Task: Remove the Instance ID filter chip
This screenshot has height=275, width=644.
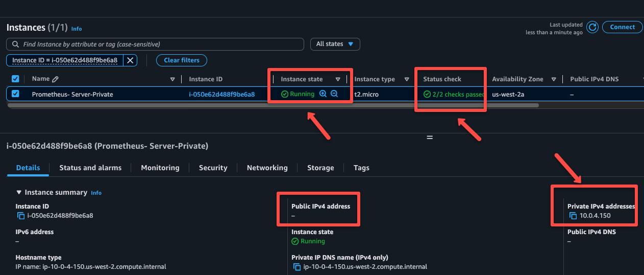Action: click(130, 60)
